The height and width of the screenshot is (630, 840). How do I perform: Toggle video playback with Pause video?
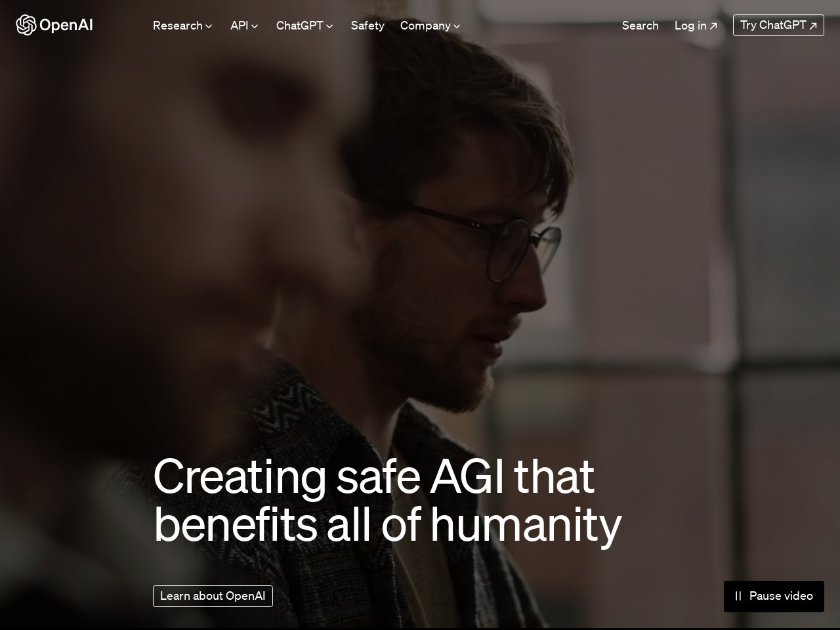click(x=774, y=596)
